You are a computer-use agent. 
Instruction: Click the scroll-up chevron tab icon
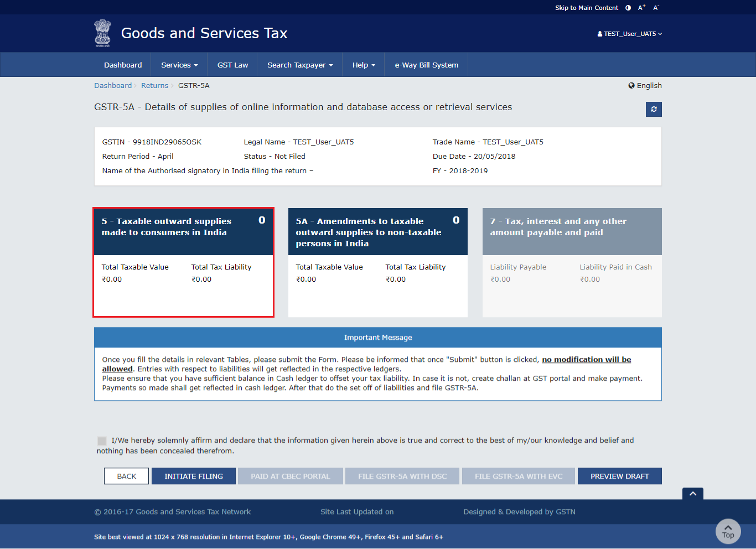(692, 494)
